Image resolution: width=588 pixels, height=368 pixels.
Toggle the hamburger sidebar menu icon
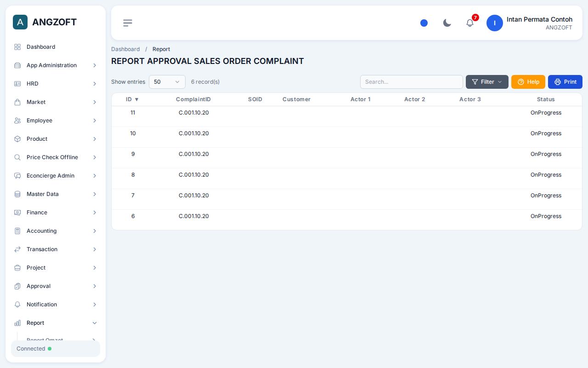[128, 23]
